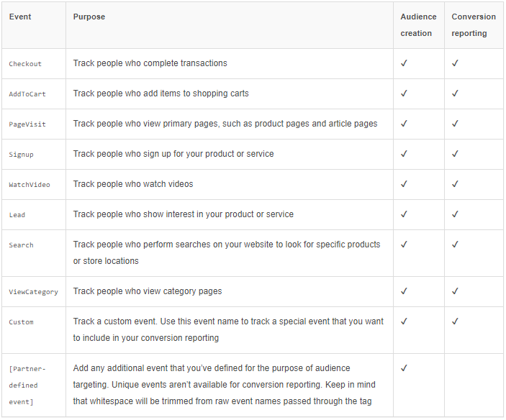506x420 pixels.
Task: Click the Search audience creation checkmark
Action: click(404, 245)
